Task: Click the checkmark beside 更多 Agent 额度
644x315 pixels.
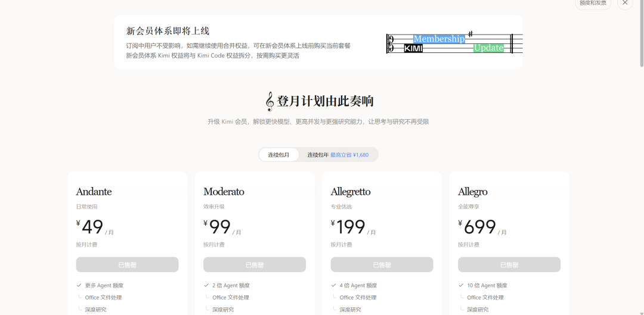Action: 79,285
